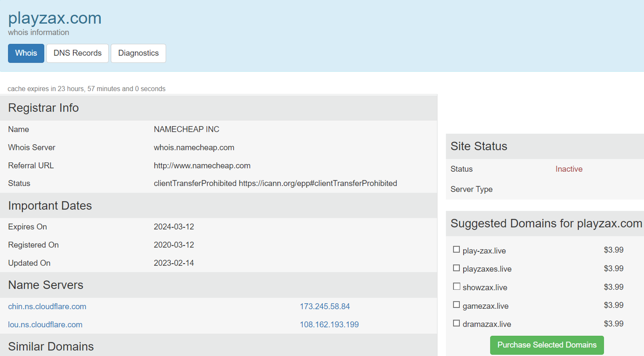Tick the playzaxes.live checkbox
The height and width of the screenshot is (356, 644).
(x=456, y=268)
